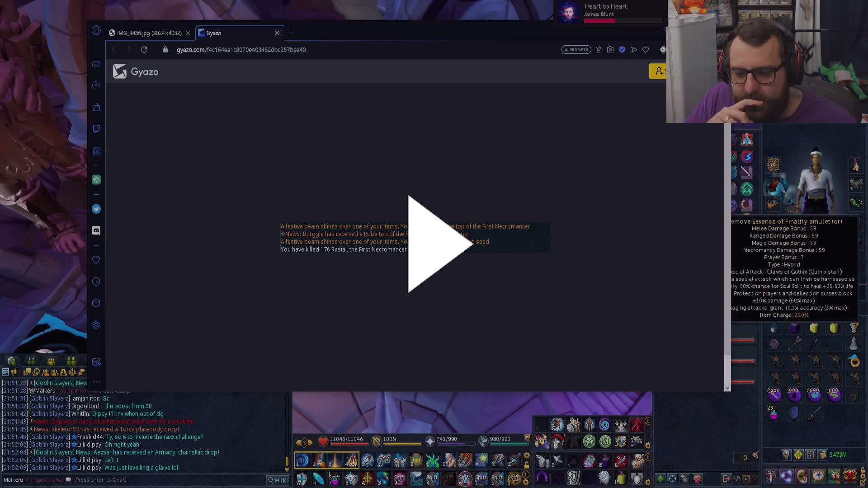The height and width of the screenshot is (488, 868).
Task: Capture a snapshot with the camera toolbar icon
Action: pyautogui.click(x=610, y=50)
